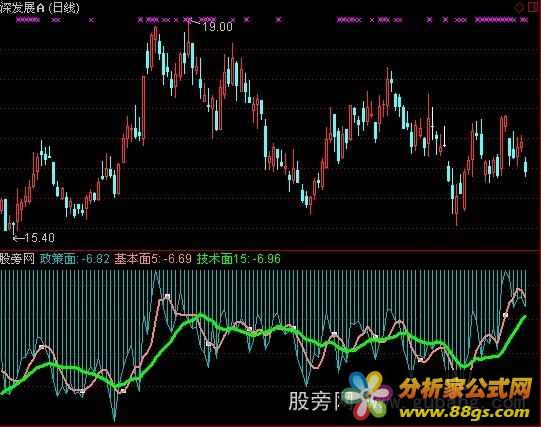Viewport: 541px width, 427px height.
Task: Click the 深发展A (日线) chart title
Action: 39,8
